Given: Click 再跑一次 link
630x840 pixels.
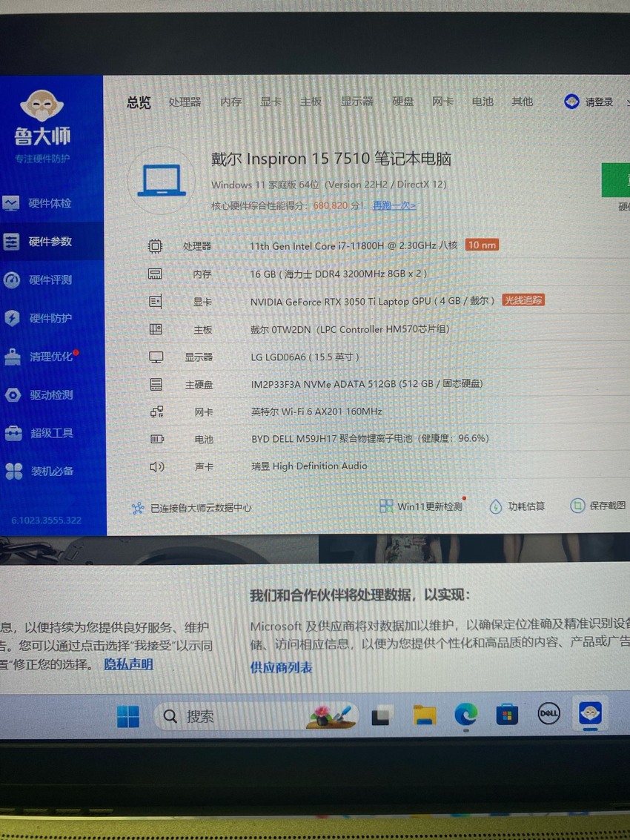Looking at the screenshot, I should 394,205.
